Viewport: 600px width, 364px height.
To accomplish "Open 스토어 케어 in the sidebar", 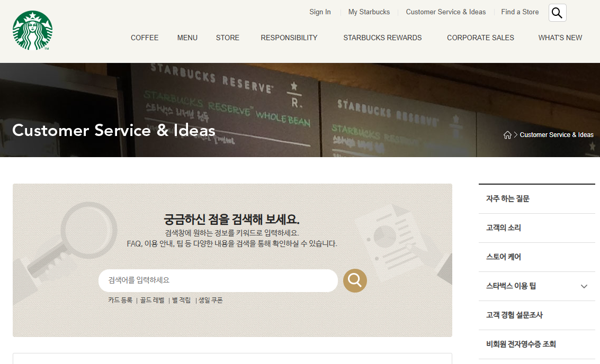I will click(x=537, y=257).
